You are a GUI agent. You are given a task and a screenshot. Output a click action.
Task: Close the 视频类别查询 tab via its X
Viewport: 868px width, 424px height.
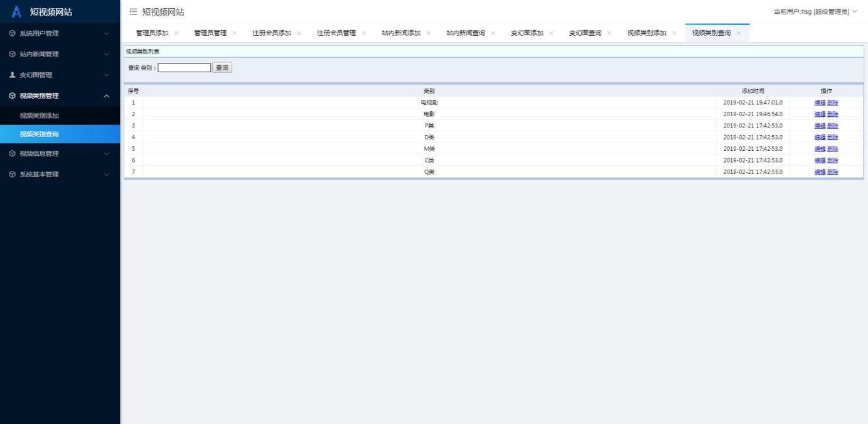click(x=739, y=33)
